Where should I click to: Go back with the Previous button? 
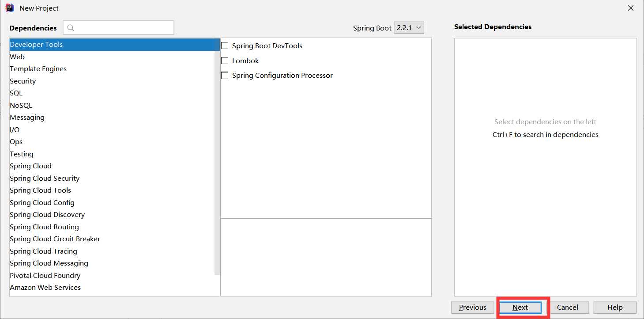473,308
